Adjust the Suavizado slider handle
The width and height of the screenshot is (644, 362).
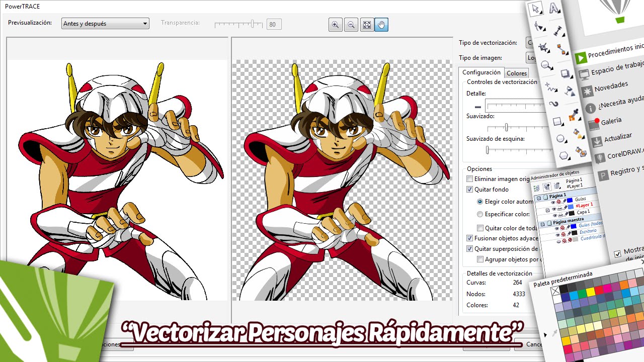pyautogui.click(x=506, y=127)
